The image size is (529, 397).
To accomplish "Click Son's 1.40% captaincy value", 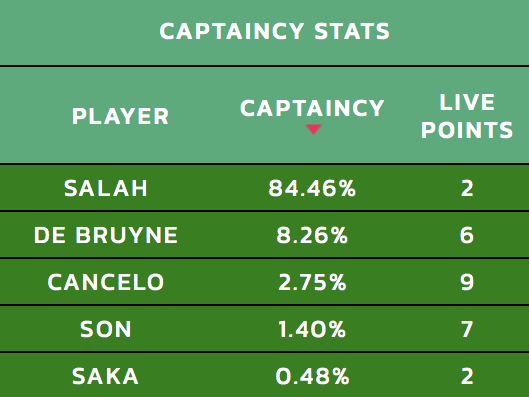I will click(x=312, y=329).
